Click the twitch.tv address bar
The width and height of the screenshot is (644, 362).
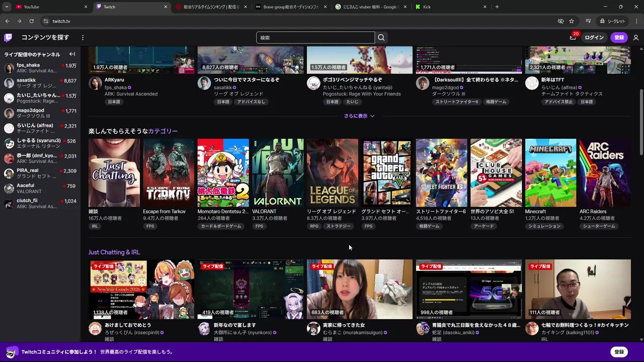tap(297, 21)
